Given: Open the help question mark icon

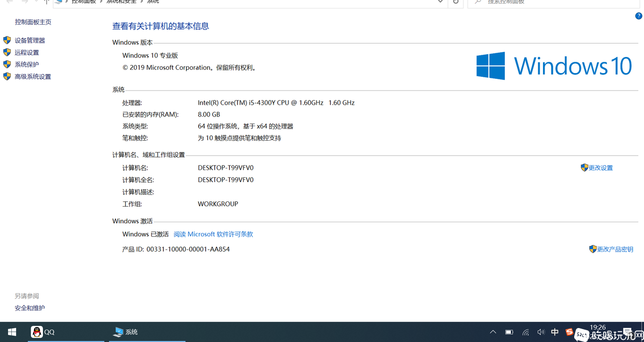Looking at the screenshot, I should pyautogui.click(x=639, y=16).
